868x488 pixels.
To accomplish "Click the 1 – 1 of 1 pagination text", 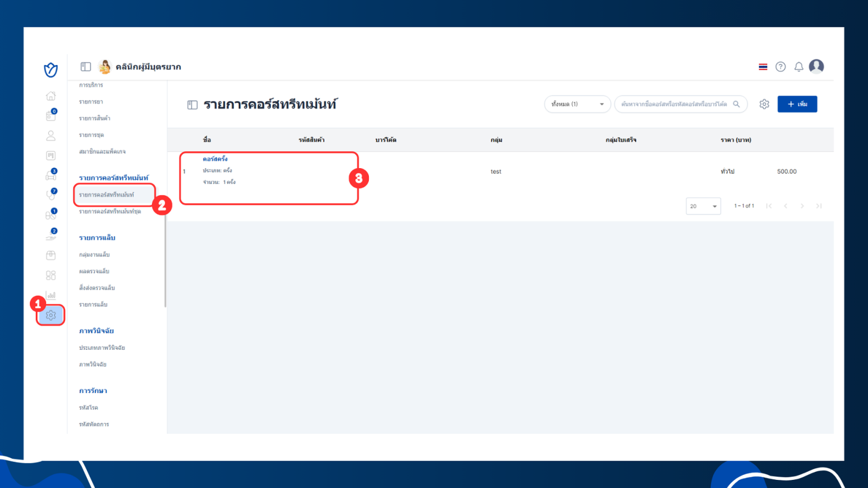I will [744, 206].
